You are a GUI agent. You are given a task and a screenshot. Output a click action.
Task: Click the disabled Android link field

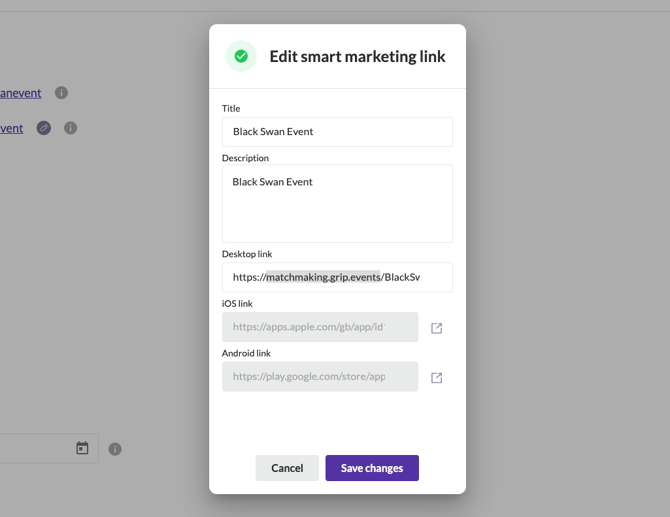(320, 377)
